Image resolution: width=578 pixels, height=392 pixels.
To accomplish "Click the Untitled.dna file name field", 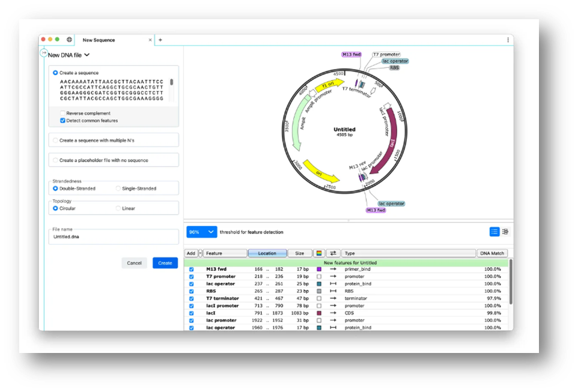I will [114, 236].
